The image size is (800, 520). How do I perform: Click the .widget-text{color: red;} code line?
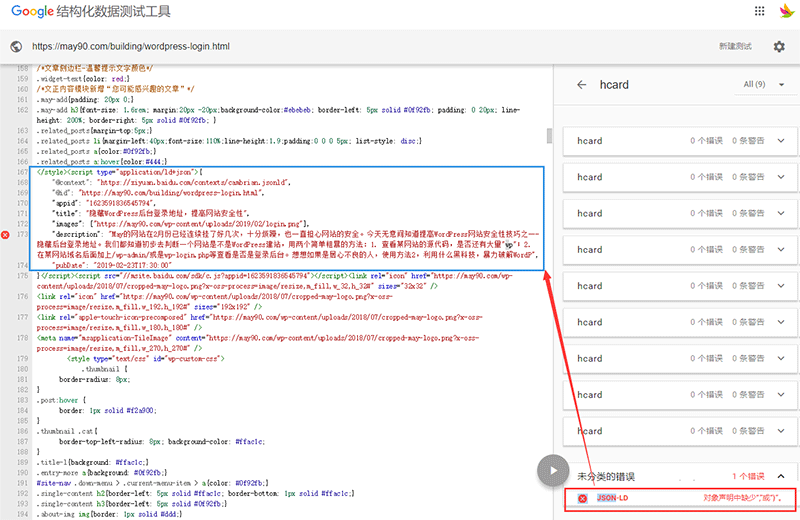83,79
